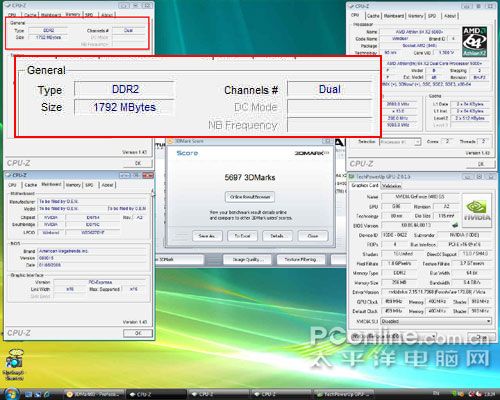Open About tab in CPU-Z mainboard window

point(107,185)
